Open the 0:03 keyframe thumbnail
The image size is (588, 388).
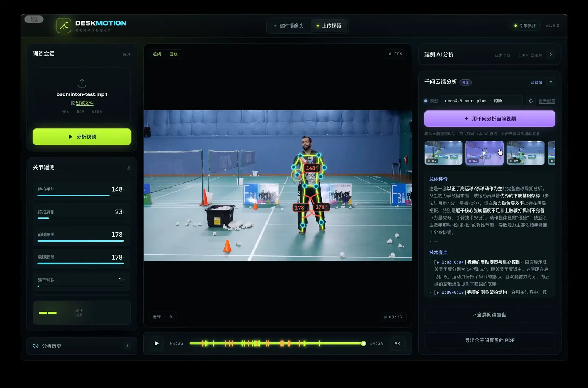(x=444, y=153)
